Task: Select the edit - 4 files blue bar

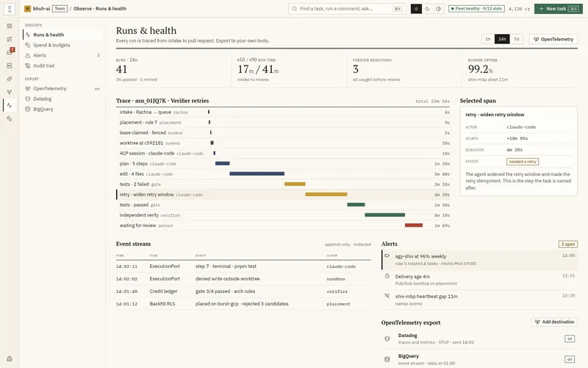Action: (257, 174)
